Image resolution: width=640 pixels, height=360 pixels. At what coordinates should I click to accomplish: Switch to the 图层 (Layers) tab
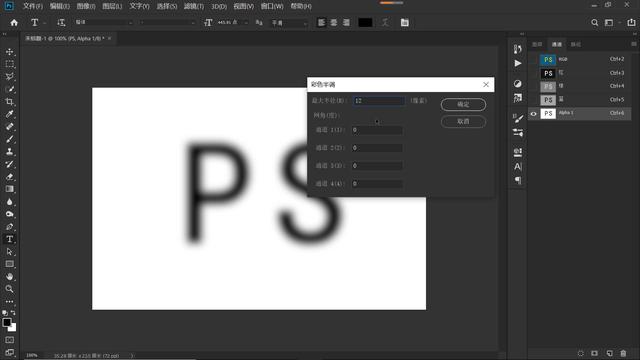point(537,44)
